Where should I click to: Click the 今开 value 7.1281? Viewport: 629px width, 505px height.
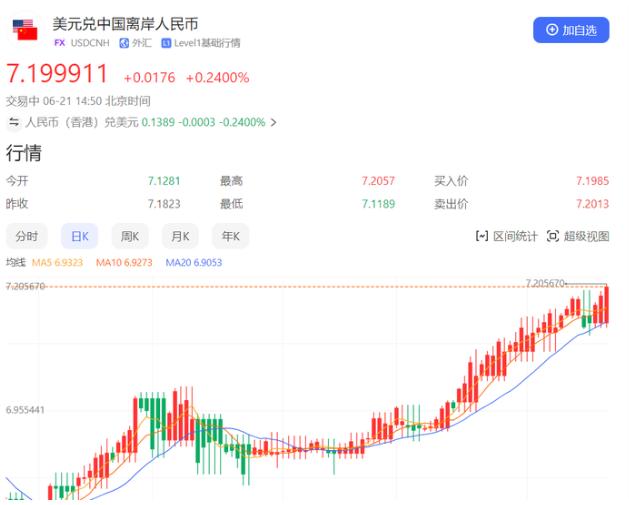164,181
